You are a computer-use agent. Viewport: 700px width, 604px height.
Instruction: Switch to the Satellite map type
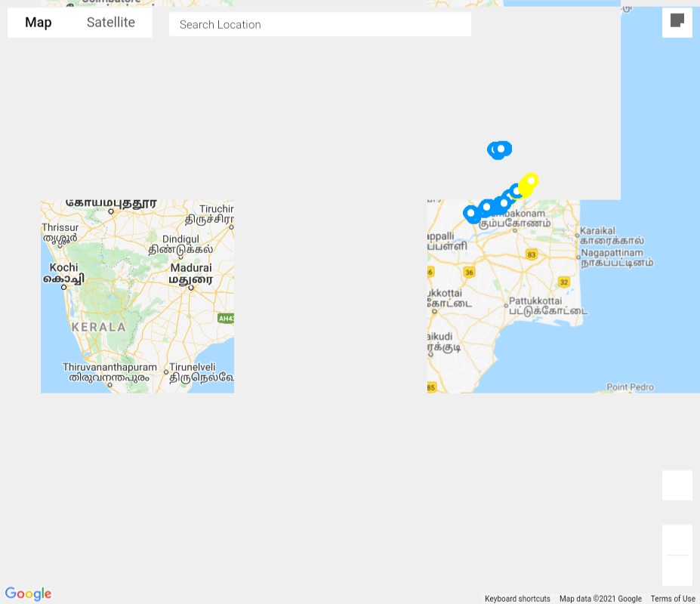click(111, 23)
